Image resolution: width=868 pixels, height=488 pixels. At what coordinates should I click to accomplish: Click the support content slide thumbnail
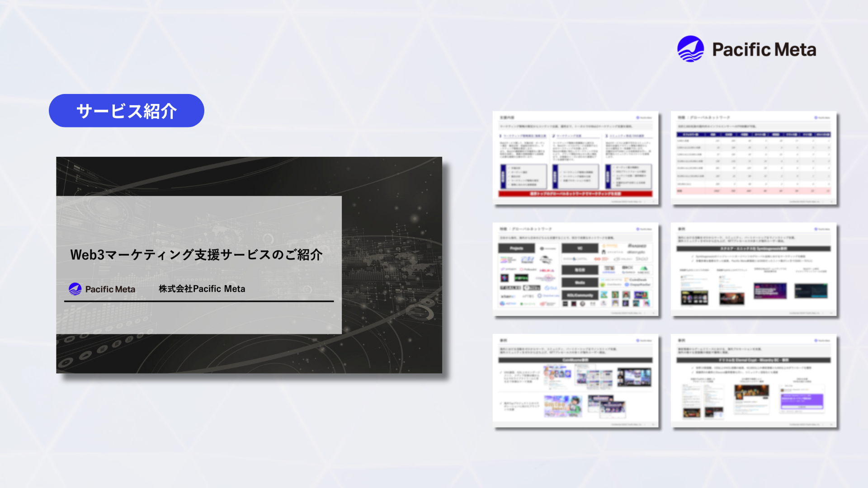pyautogui.click(x=576, y=158)
